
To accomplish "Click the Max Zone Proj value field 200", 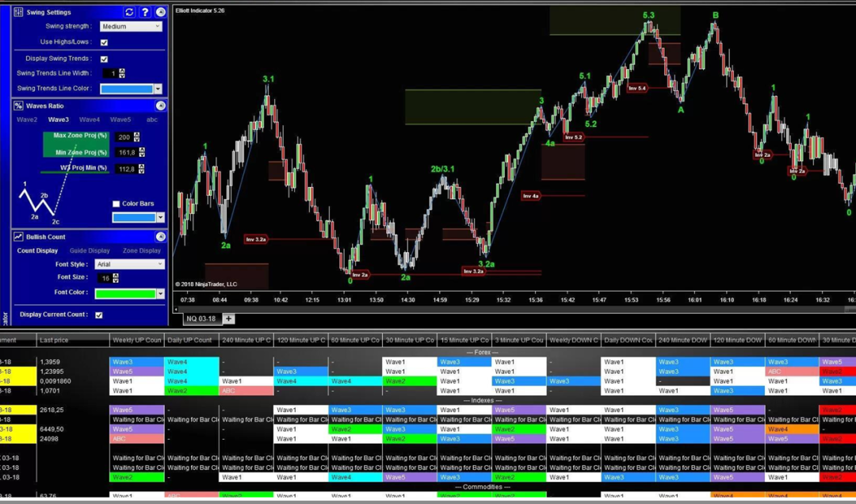I will (124, 137).
